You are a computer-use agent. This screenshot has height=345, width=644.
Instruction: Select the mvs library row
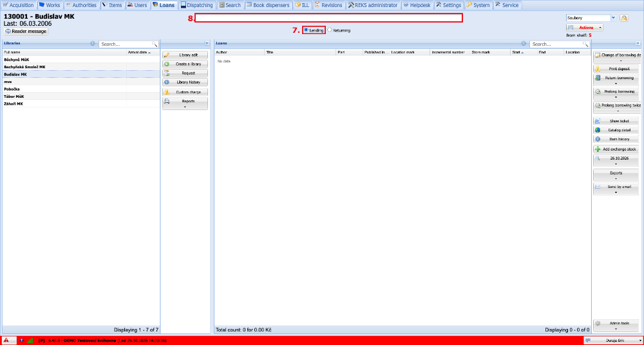(x=81, y=82)
